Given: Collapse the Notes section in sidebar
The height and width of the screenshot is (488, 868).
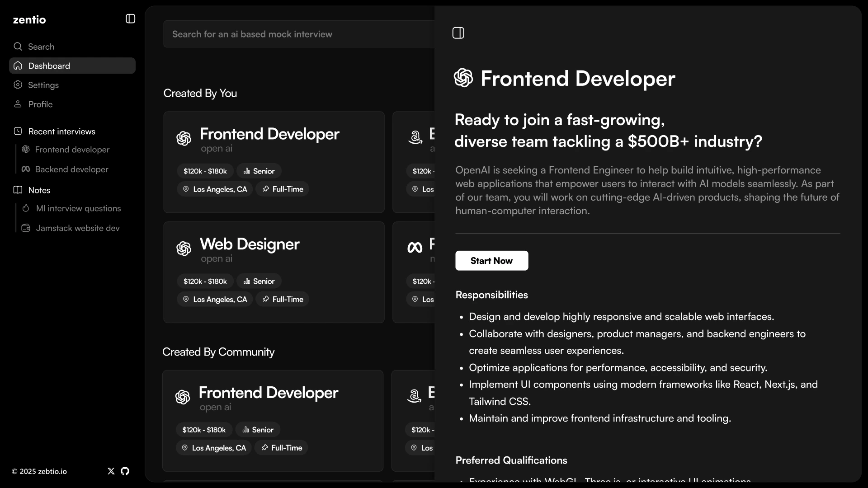Looking at the screenshot, I should coord(39,190).
